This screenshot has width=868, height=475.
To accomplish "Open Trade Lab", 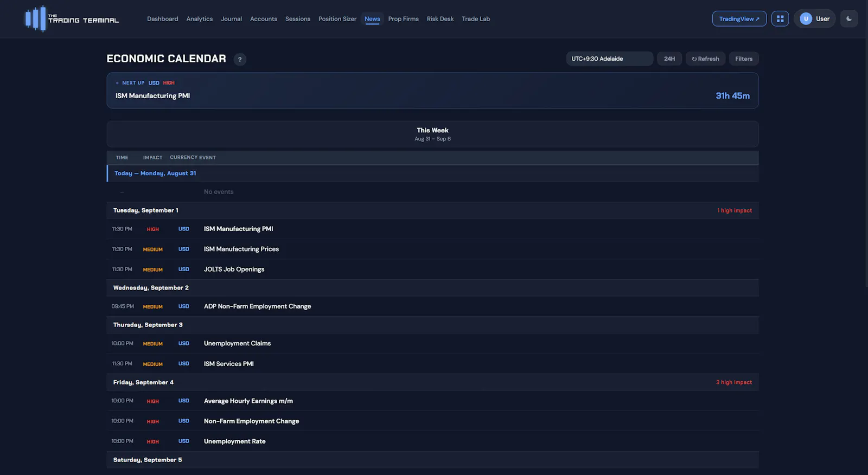I will (x=476, y=19).
